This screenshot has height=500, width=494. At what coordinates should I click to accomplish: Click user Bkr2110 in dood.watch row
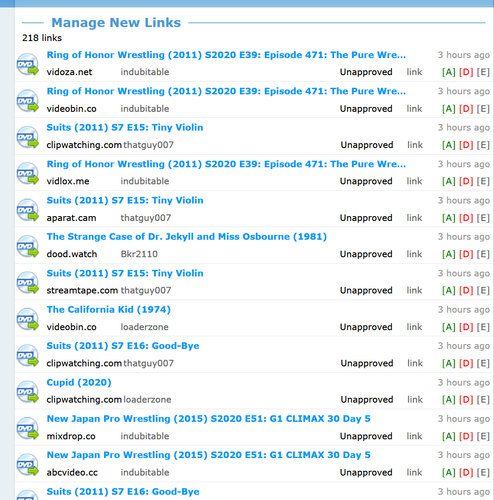[139, 254]
